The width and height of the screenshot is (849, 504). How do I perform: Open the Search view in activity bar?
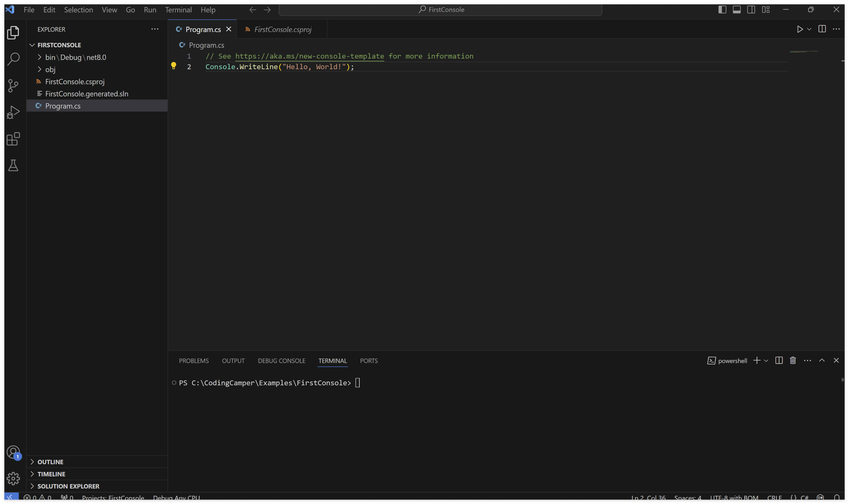13,59
